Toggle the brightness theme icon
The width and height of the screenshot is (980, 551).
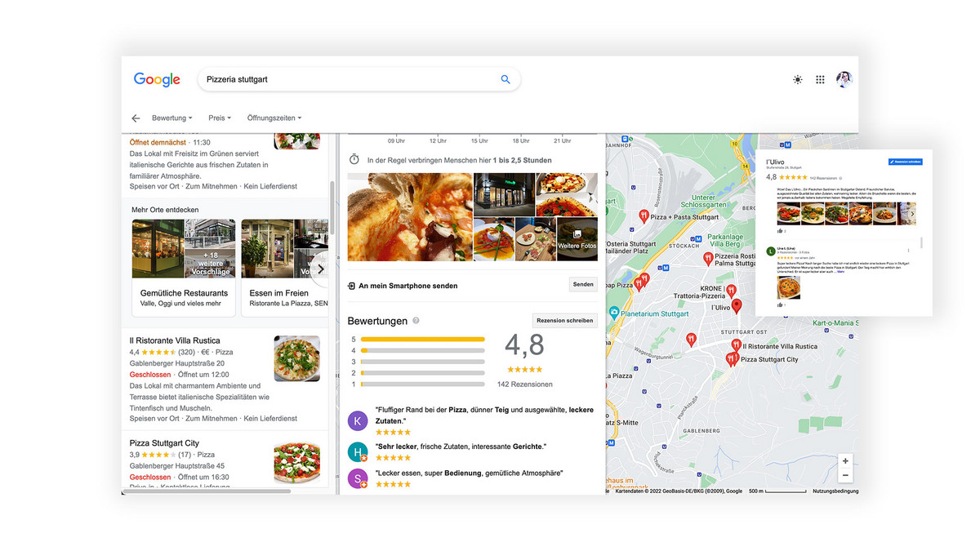click(x=798, y=79)
